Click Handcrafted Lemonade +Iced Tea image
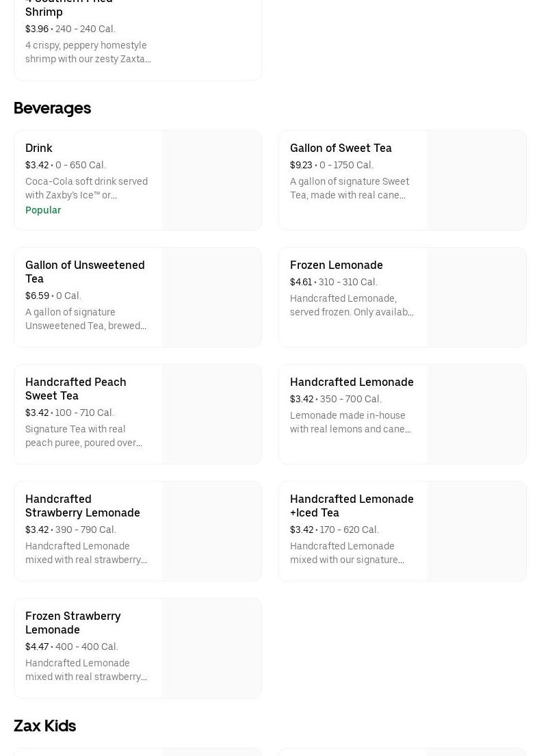This screenshot has width=550, height=756. [476, 532]
